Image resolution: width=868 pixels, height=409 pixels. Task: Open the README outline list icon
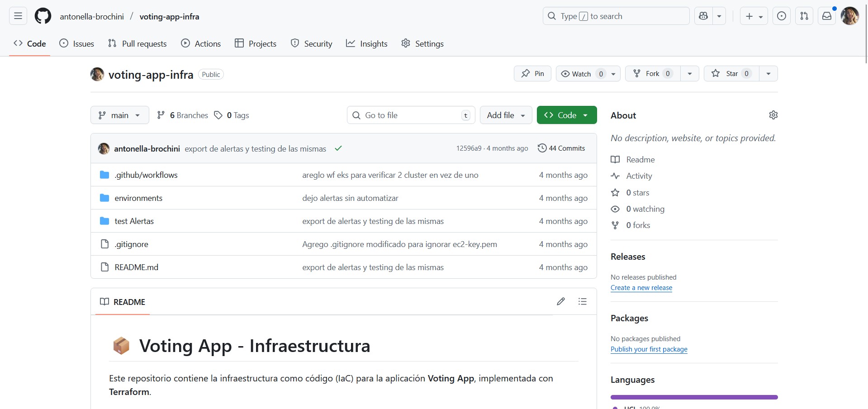583,301
